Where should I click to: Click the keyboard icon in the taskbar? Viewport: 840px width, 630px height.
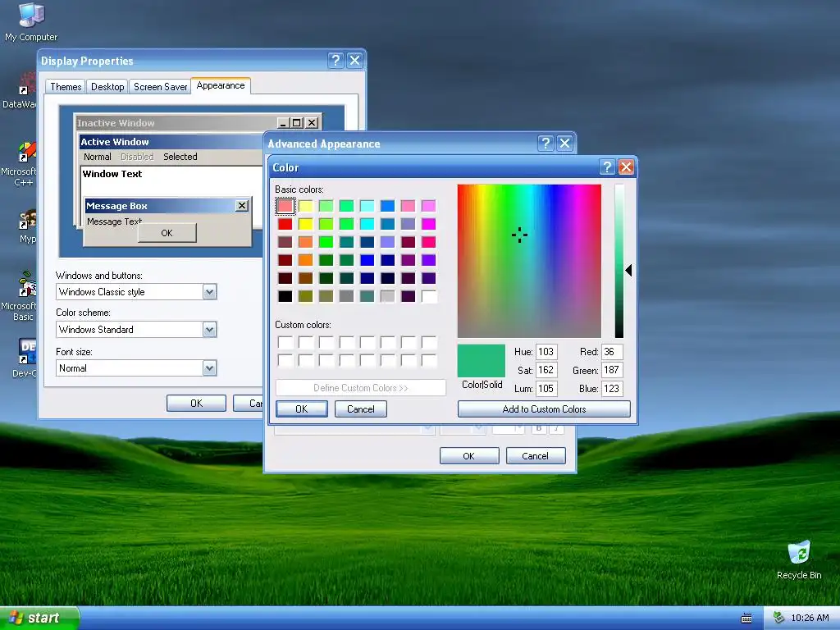tap(746, 619)
